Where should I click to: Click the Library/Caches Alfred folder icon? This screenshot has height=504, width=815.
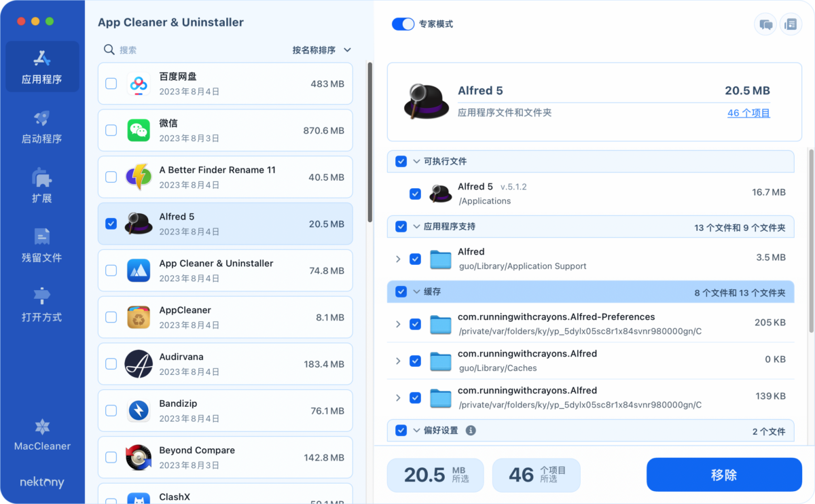point(441,361)
